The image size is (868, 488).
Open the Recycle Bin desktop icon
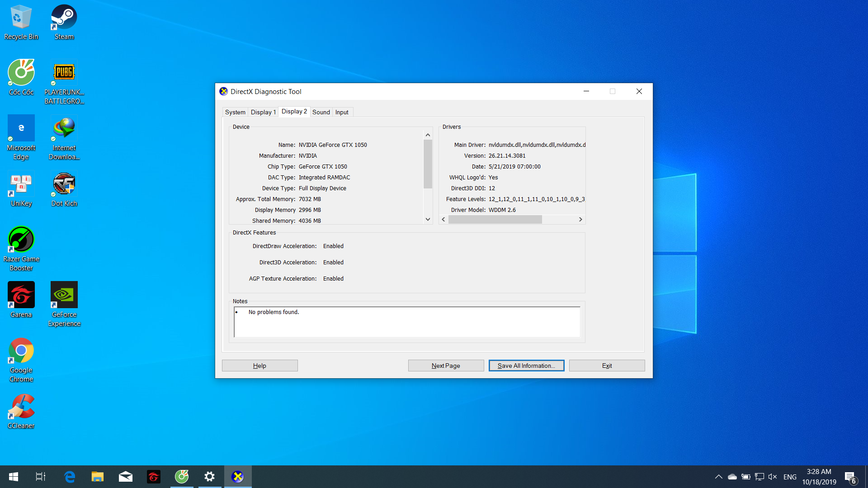coord(21,23)
